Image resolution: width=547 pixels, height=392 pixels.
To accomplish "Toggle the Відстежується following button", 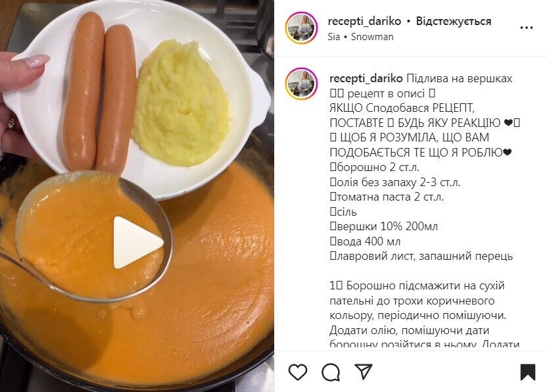I will coord(454,21).
